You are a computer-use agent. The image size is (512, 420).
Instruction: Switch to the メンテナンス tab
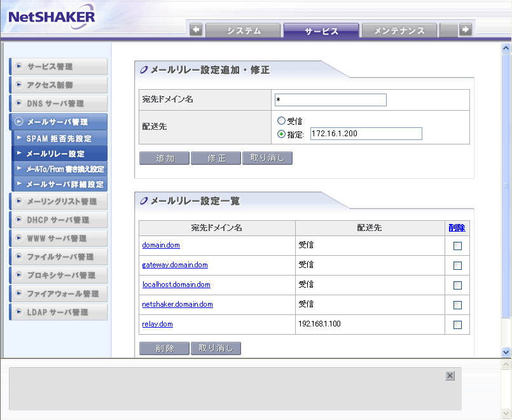[399, 31]
